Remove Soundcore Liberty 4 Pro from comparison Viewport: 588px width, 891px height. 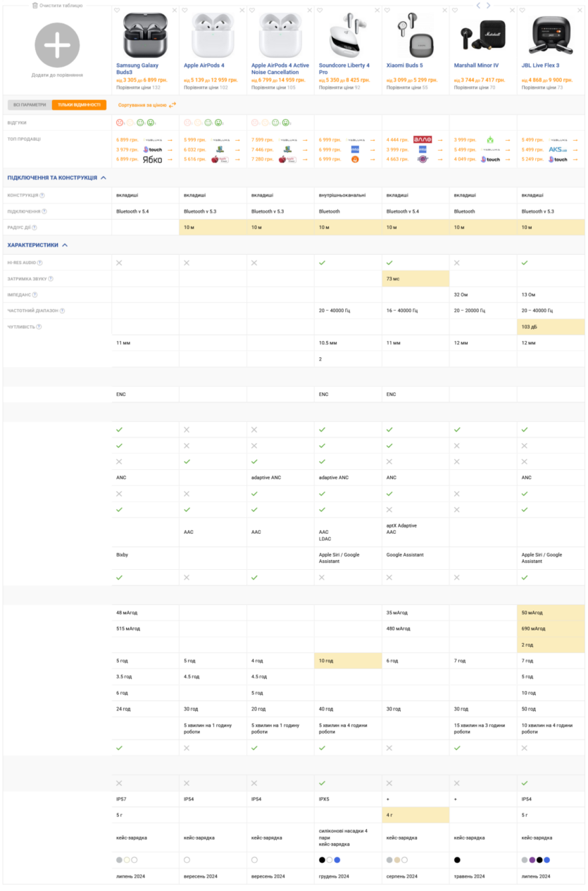pos(377,11)
